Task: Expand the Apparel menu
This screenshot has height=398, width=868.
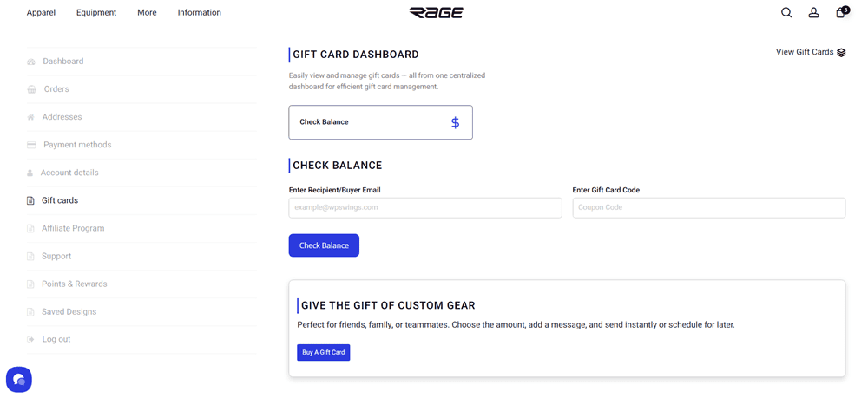Action: click(x=41, y=13)
